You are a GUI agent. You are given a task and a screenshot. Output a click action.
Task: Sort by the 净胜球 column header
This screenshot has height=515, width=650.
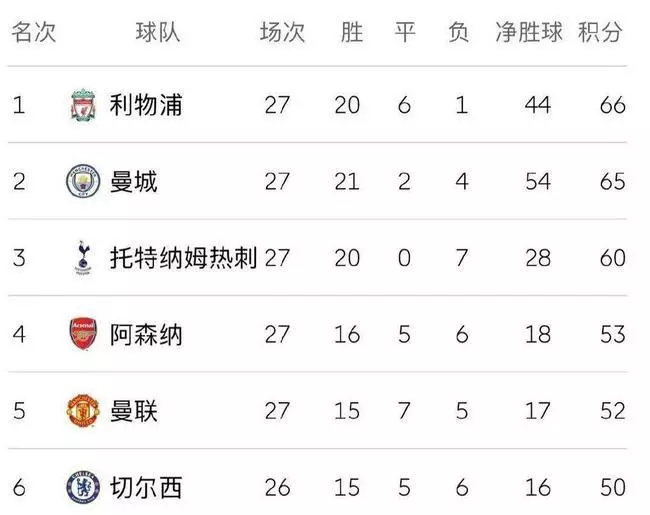[x=529, y=32]
